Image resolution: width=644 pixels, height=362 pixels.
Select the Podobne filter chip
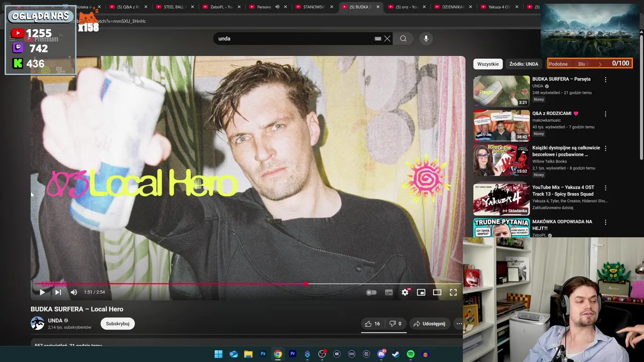[x=558, y=64]
